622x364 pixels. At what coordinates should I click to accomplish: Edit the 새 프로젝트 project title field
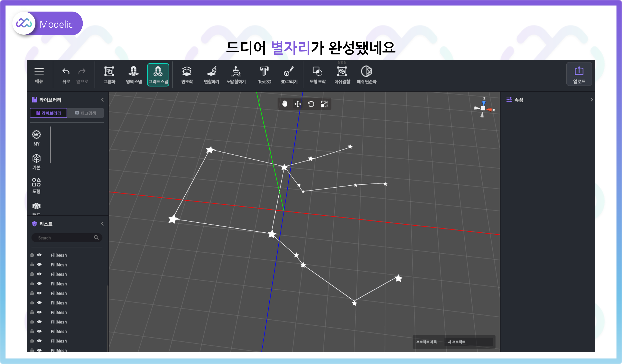pyautogui.click(x=469, y=342)
